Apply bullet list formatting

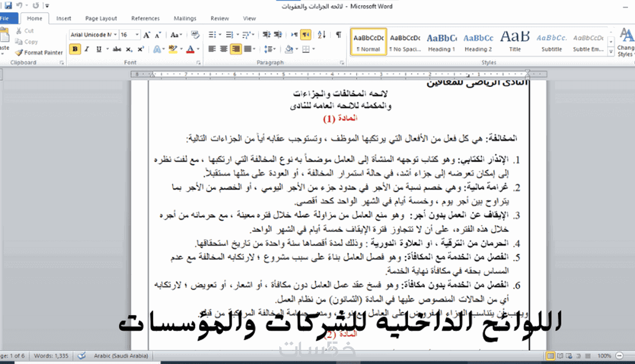point(211,35)
